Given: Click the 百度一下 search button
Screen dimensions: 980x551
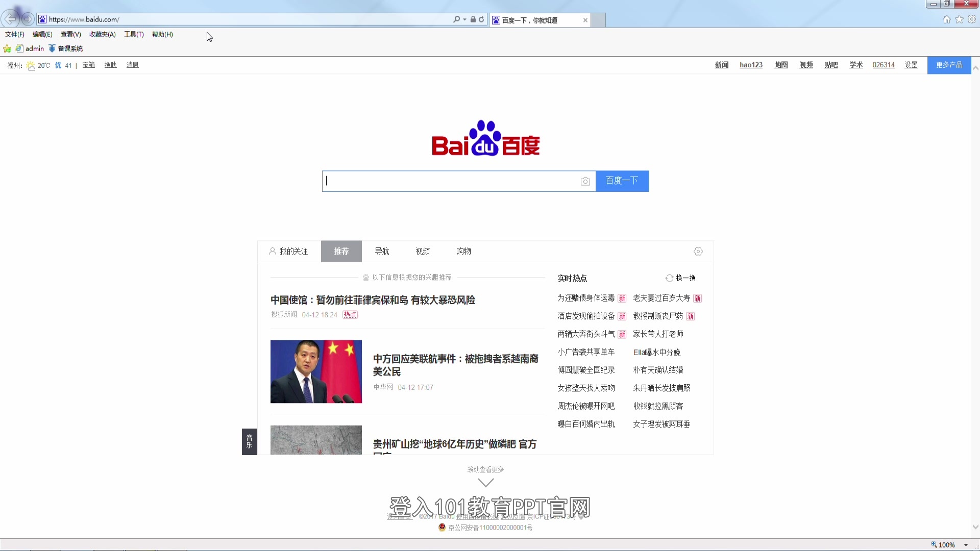Looking at the screenshot, I should (x=622, y=181).
